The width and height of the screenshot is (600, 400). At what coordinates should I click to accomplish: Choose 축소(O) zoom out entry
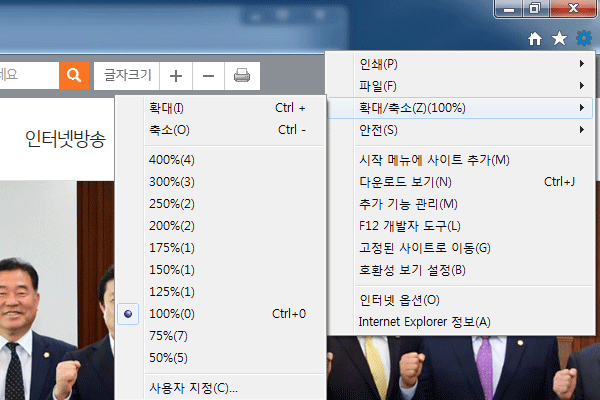(x=221, y=130)
